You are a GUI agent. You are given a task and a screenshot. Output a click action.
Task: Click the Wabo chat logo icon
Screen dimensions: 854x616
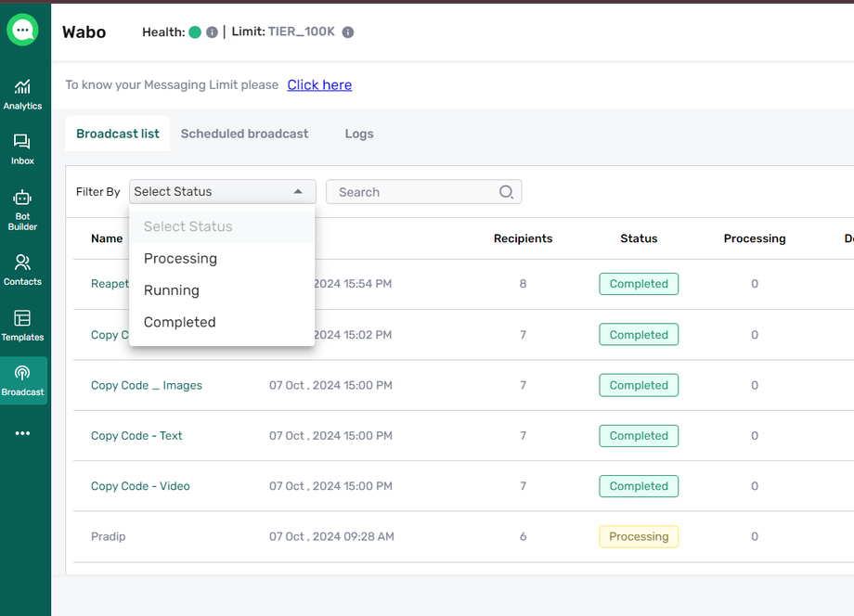click(22, 31)
